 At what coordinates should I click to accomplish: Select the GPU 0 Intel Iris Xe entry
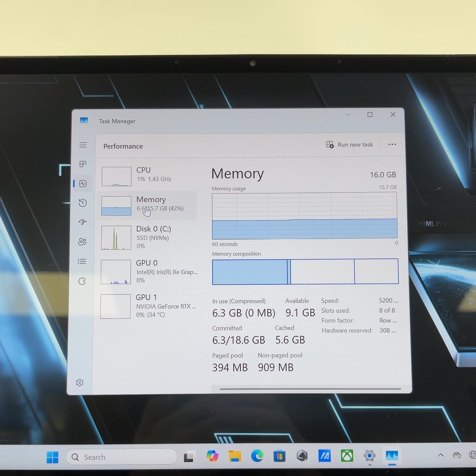click(x=148, y=272)
